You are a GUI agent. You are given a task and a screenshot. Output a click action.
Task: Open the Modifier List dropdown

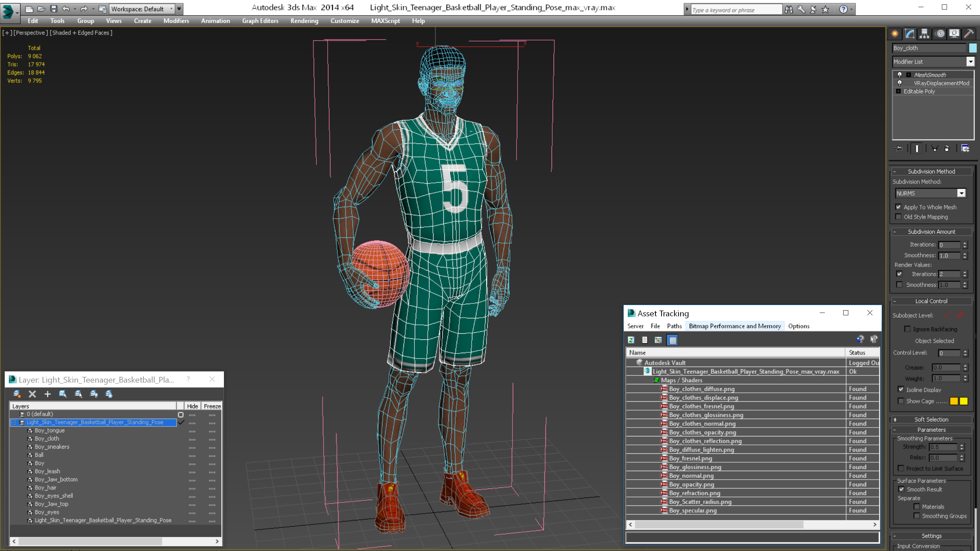(x=970, y=62)
